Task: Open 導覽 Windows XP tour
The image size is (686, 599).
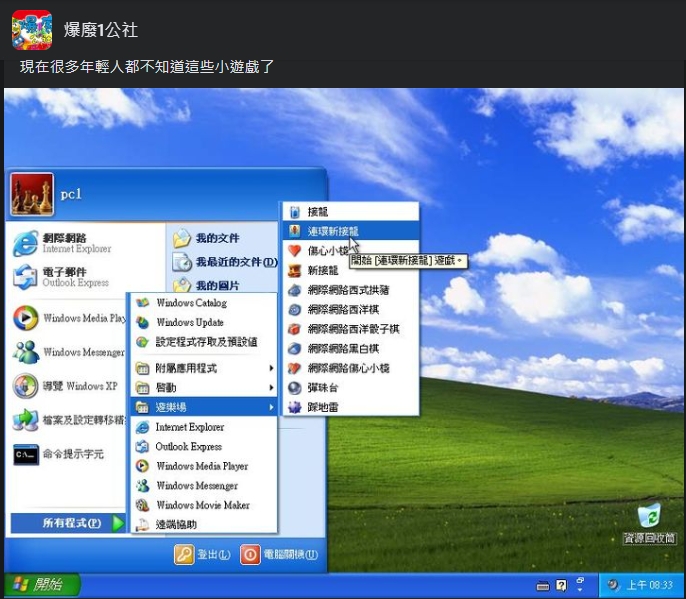Action: tap(68, 386)
